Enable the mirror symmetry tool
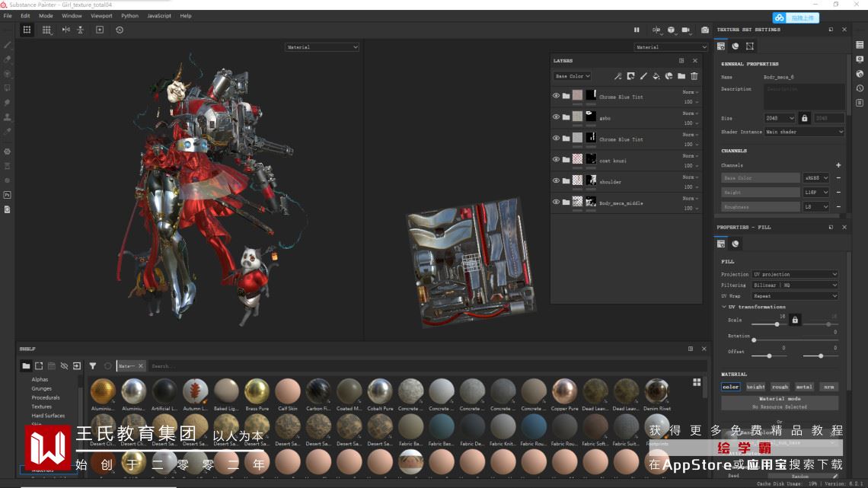 [x=65, y=30]
